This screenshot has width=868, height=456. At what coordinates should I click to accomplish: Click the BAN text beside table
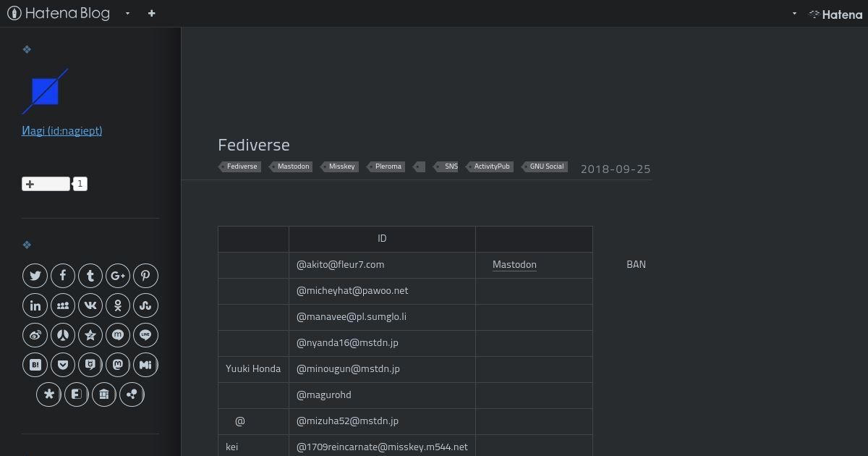(x=636, y=265)
